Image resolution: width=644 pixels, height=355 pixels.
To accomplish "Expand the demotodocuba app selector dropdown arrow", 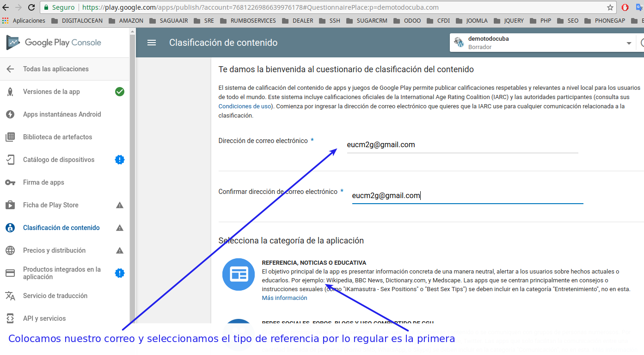I will 629,43.
